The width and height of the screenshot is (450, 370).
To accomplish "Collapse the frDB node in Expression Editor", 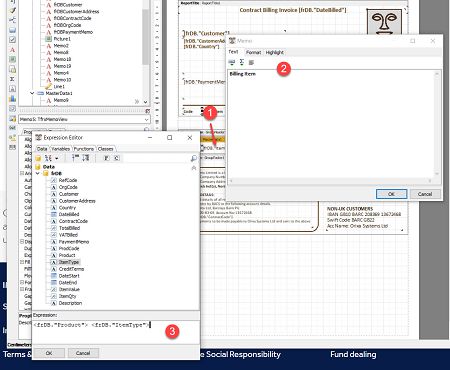I will click(x=38, y=173).
